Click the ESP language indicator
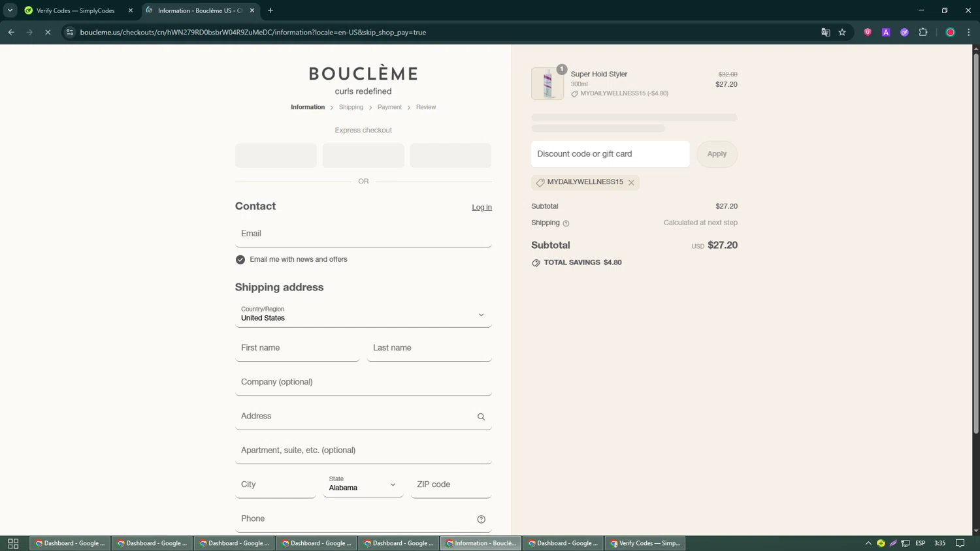The height and width of the screenshot is (551, 980). (x=920, y=543)
